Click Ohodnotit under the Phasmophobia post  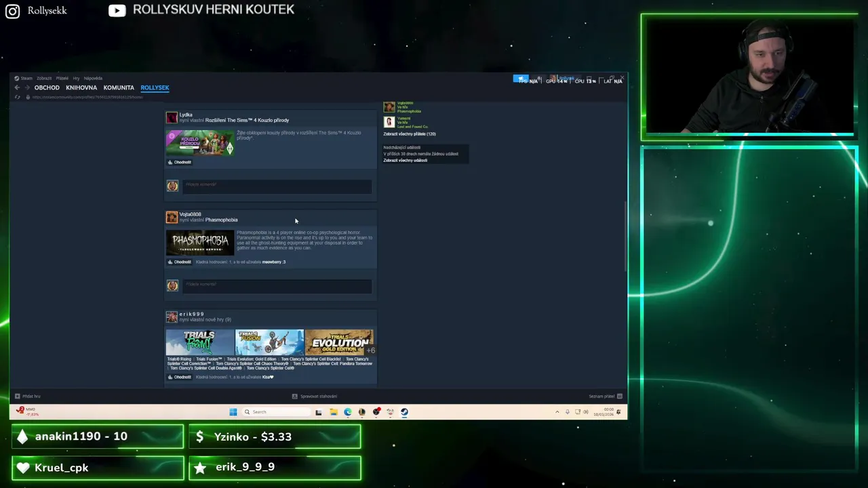point(180,262)
